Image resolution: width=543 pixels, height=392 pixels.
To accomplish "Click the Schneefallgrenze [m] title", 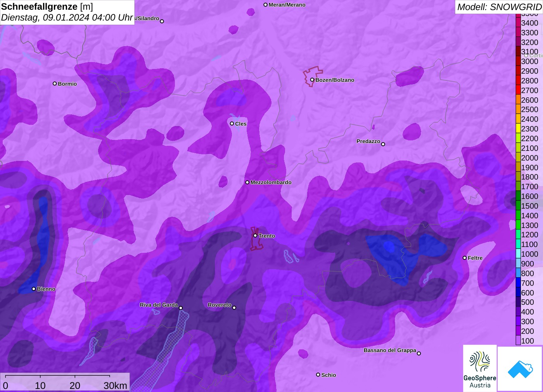I will point(47,7).
